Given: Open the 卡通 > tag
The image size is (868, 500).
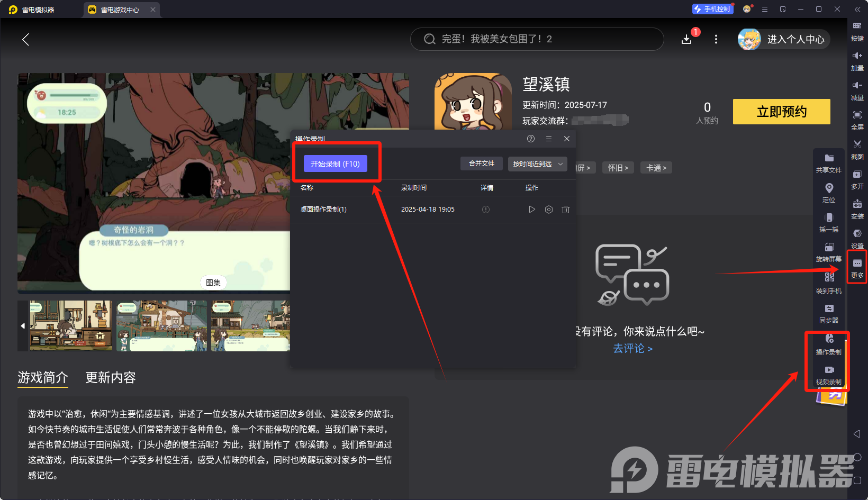Looking at the screenshot, I should click(x=656, y=168).
